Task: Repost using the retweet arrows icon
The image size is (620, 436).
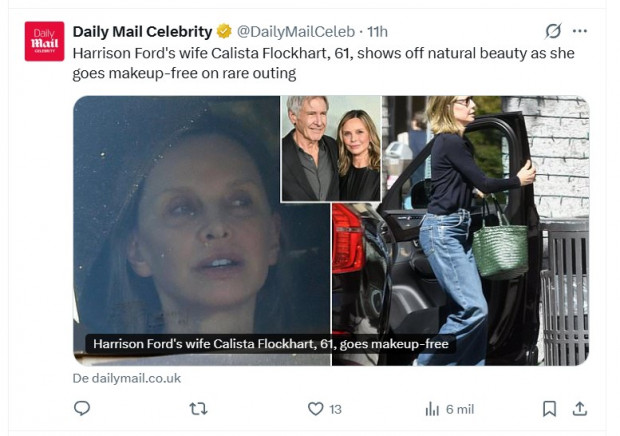Action: 198,408
